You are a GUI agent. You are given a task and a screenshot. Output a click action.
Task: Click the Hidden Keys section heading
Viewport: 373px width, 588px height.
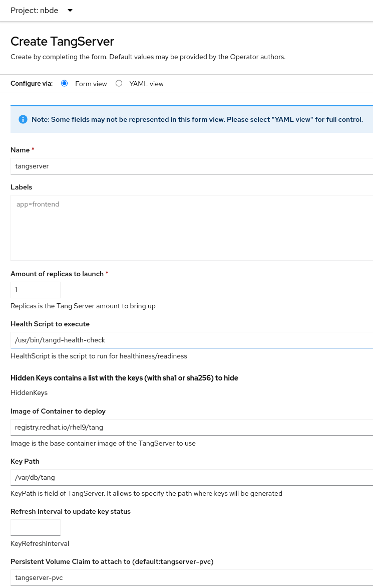124,378
